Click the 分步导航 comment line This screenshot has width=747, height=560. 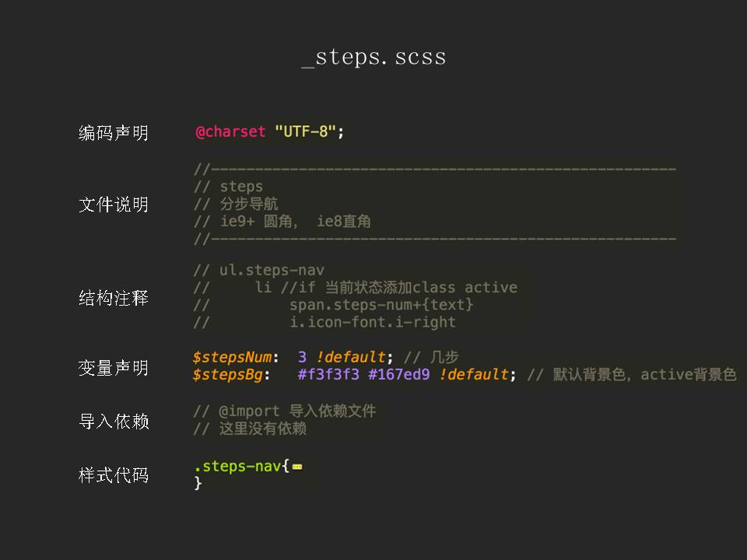236,204
